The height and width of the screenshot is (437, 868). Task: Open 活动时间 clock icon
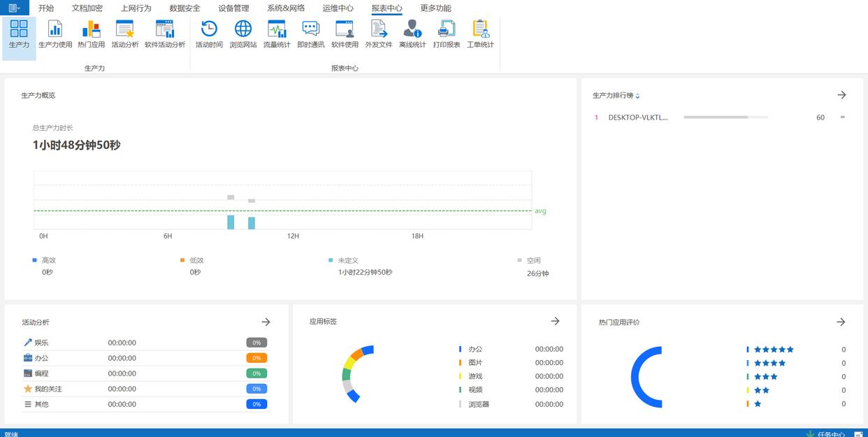pyautogui.click(x=209, y=34)
